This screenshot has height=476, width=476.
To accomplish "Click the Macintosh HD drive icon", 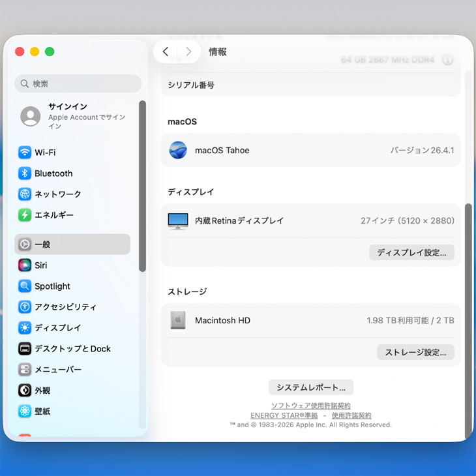I will tap(178, 320).
